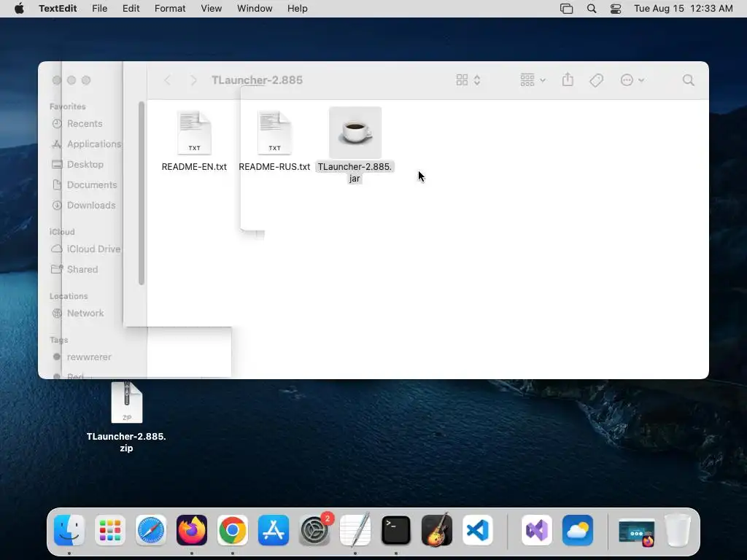The width and height of the screenshot is (747, 560).
Task: Open the Help menu
Action: pyautogui.click(x=298, y=9)
